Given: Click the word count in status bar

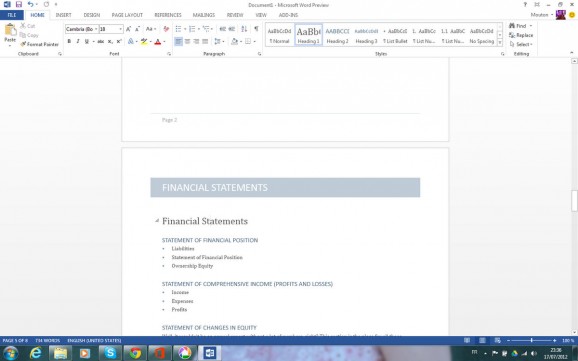Looking at the screenshot, I should click(x=48, y=340).
